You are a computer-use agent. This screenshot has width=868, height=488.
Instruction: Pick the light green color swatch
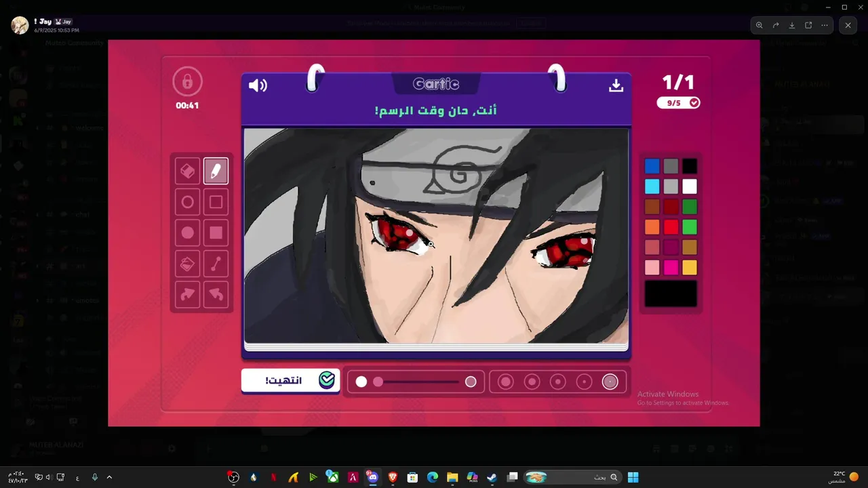point(690,227)
